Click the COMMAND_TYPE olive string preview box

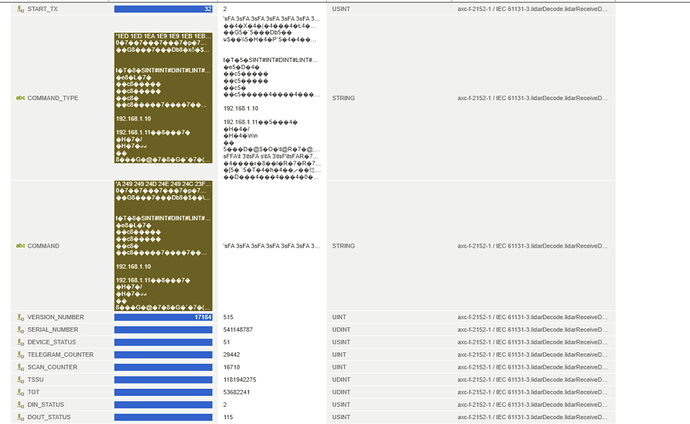point(163,98)
